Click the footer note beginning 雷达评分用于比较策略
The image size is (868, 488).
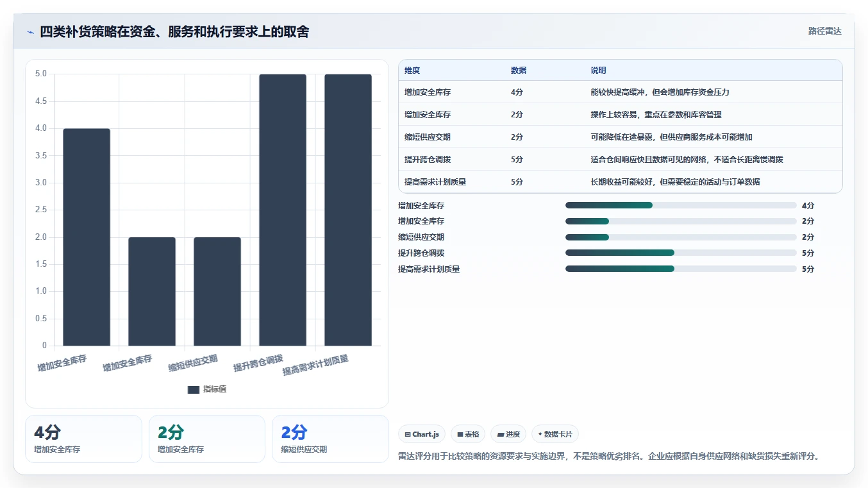609,457
